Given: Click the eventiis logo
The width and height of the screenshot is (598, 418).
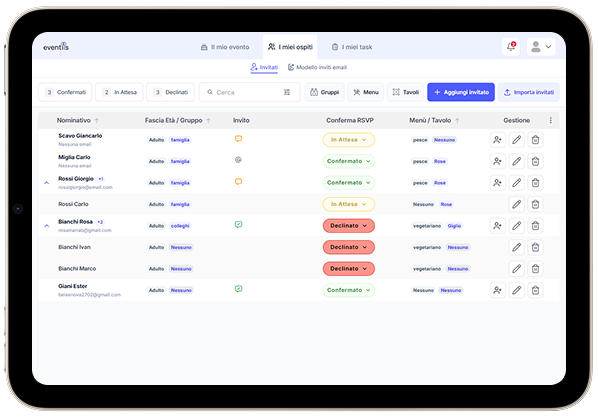Looking at the screenshot, I should 56,47.
